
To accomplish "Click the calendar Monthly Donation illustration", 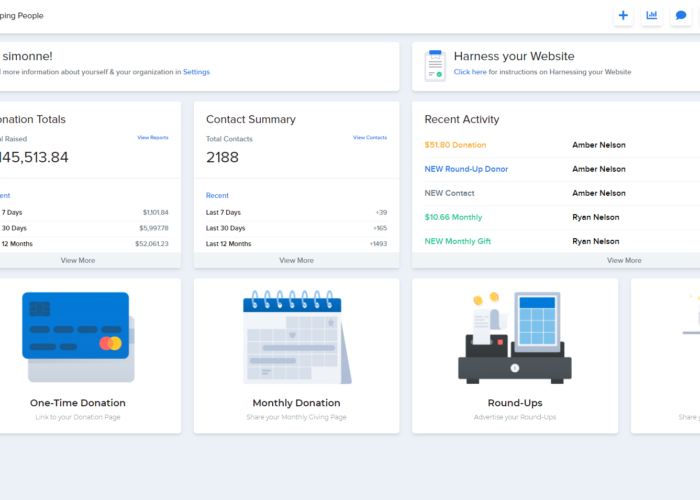I will [x=297, y=337].
